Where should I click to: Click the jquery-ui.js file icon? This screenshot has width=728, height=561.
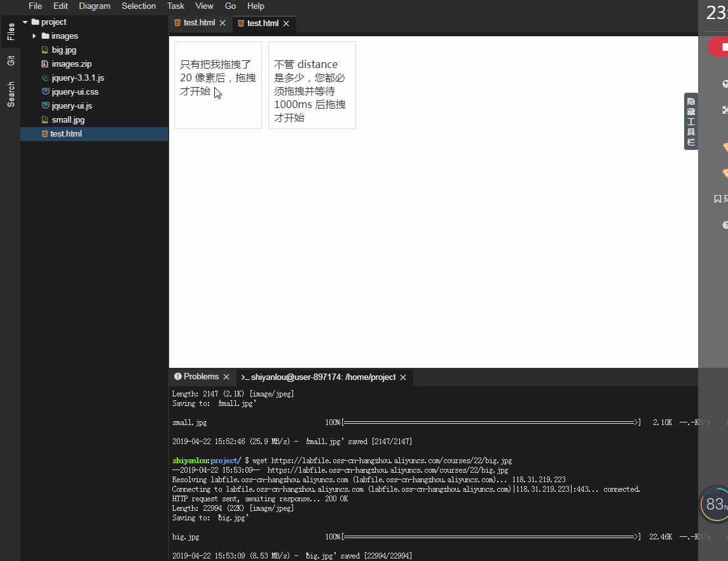click(x=45, y=105)
